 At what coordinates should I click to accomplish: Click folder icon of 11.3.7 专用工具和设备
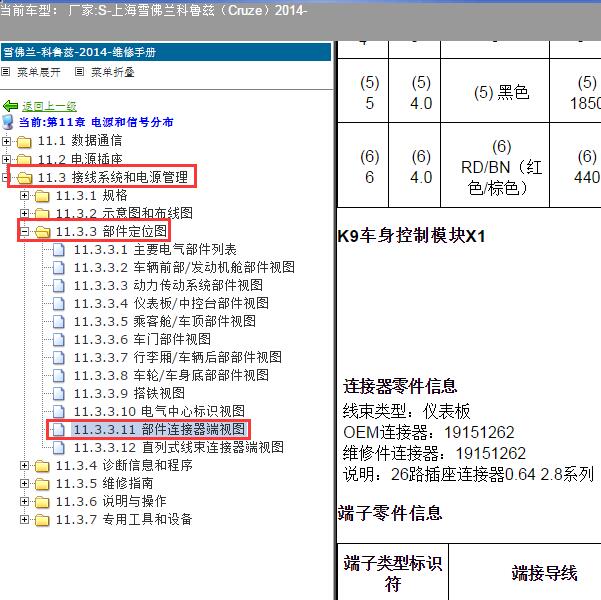coord(42,520)
